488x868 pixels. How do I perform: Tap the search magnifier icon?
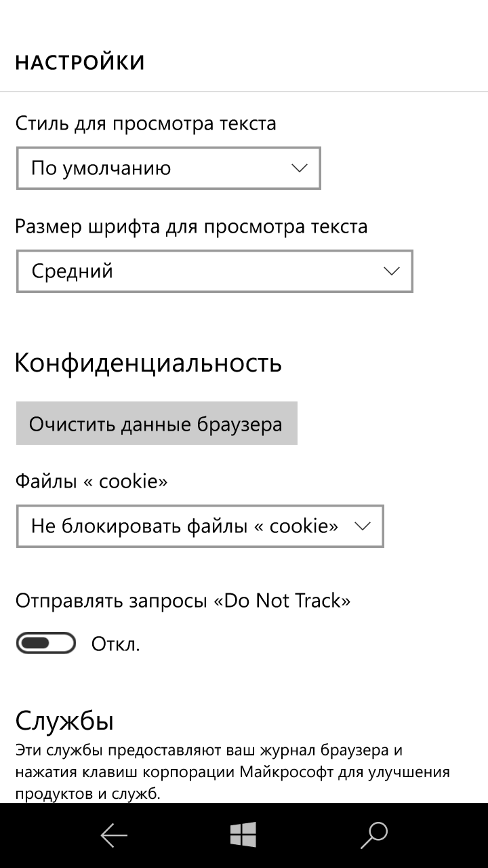(373, 835)
